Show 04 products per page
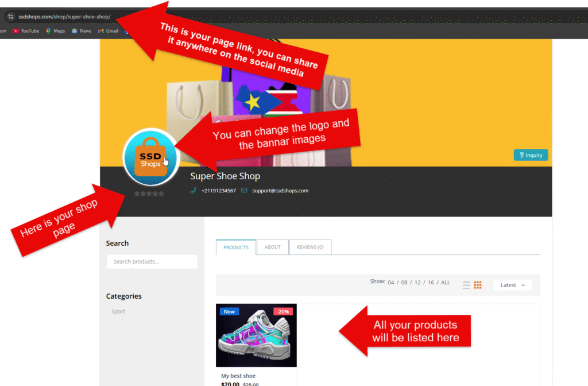This screenshot has height=386, width=588. [x=391, y=283]
